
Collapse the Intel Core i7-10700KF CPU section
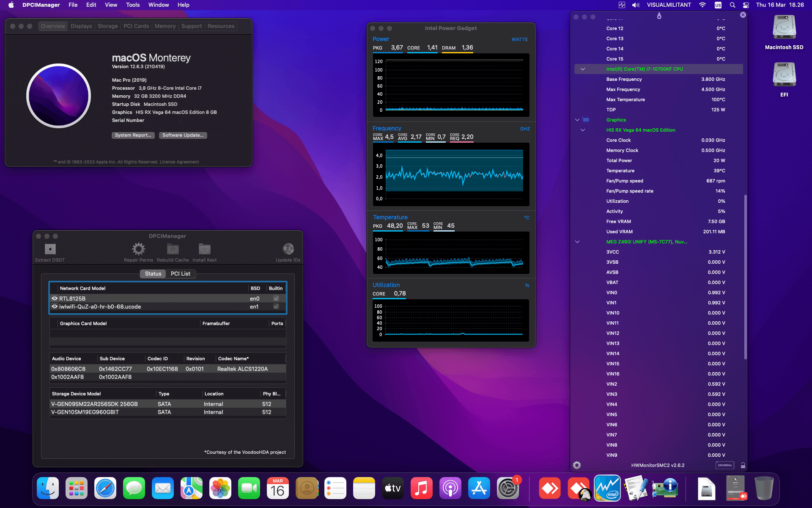583,69
